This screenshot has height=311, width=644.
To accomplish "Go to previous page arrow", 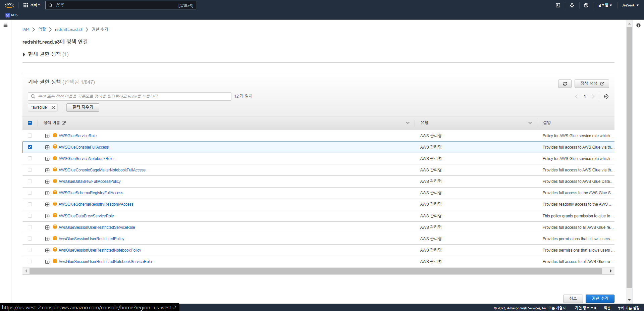I will coord(577,97).
